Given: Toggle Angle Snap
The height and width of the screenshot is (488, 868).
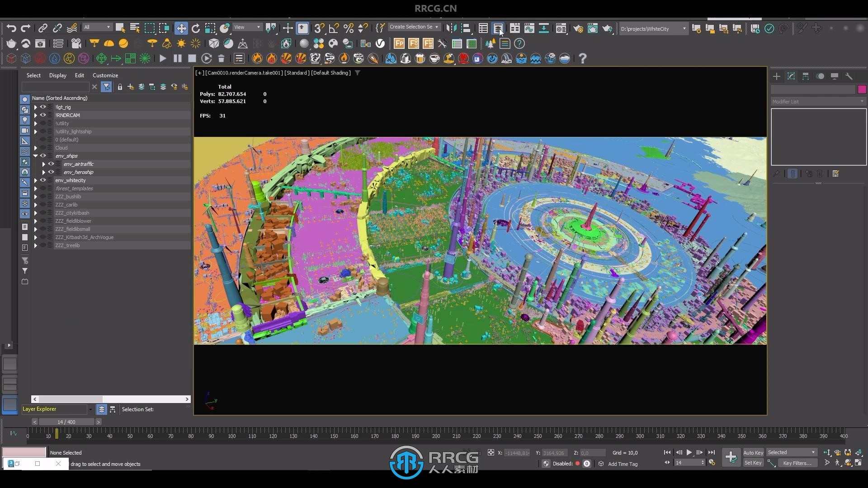Looking at the screenshot, I should pyautogui.click(x=334, y=28).
